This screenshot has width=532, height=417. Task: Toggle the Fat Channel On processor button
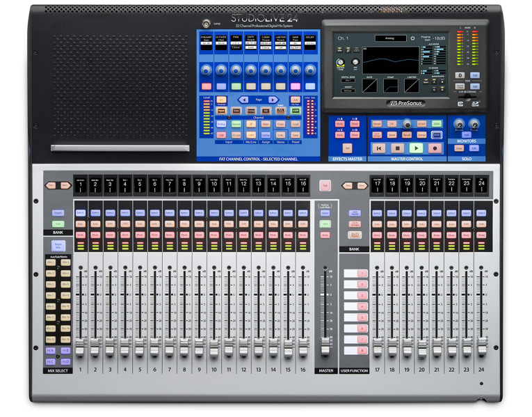tap(221, 100)
